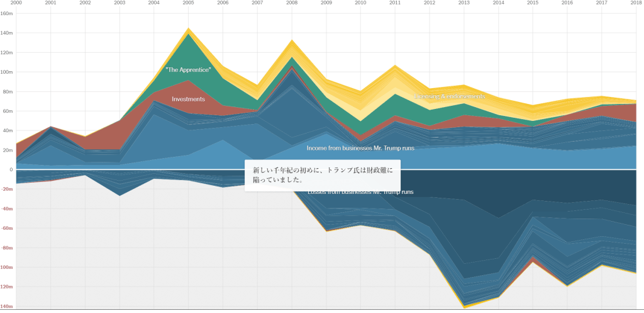
Task: Click the red -140m y-axis label
Action: pos(7,306)
